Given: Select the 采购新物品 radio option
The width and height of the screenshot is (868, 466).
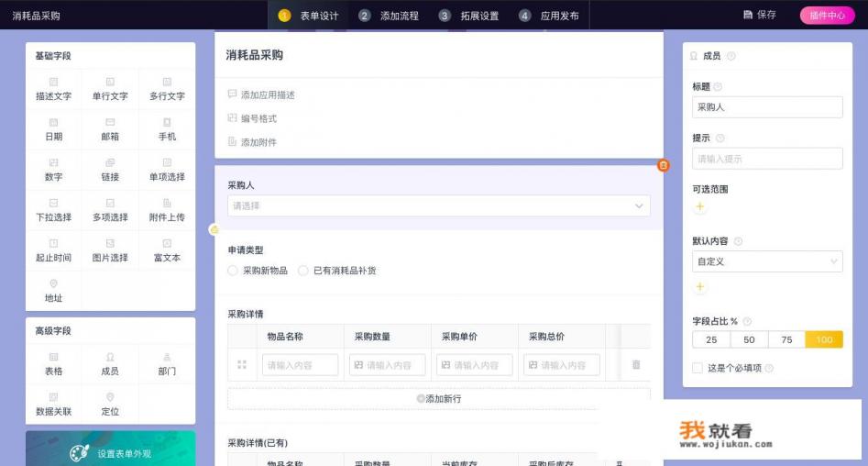Looking at the screenshot, I should 233,271.
